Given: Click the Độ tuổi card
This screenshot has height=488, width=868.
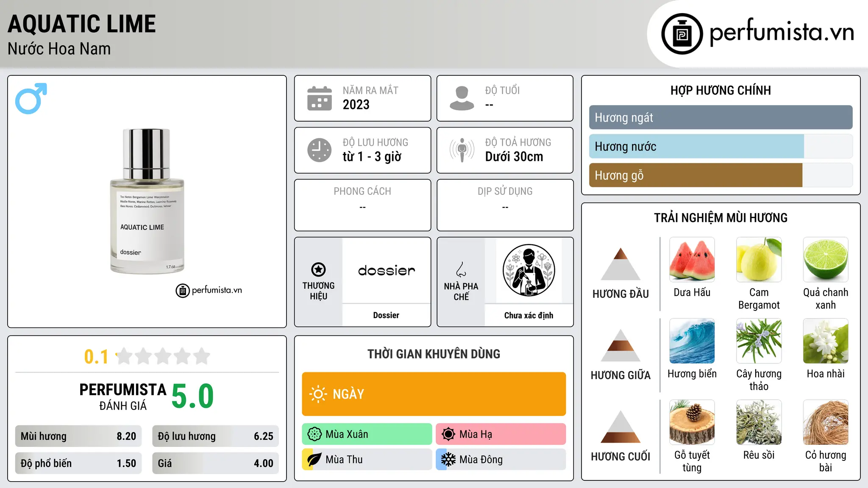Looking at the screenshot, I should [505, 98].
